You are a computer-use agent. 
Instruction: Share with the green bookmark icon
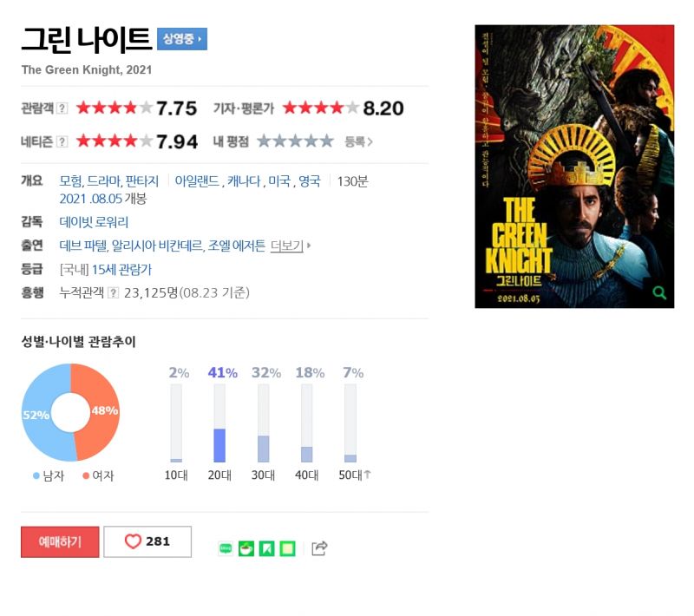click(x=266, y=548)
